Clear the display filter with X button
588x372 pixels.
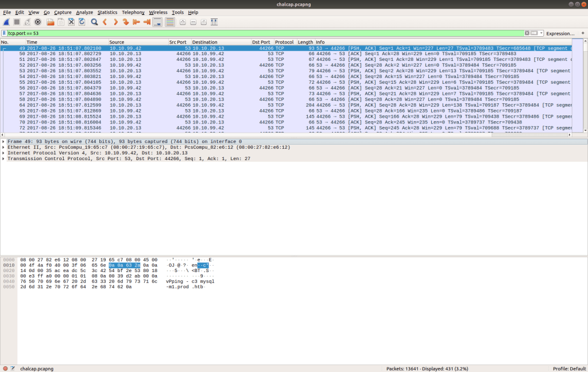pos(527,33)
